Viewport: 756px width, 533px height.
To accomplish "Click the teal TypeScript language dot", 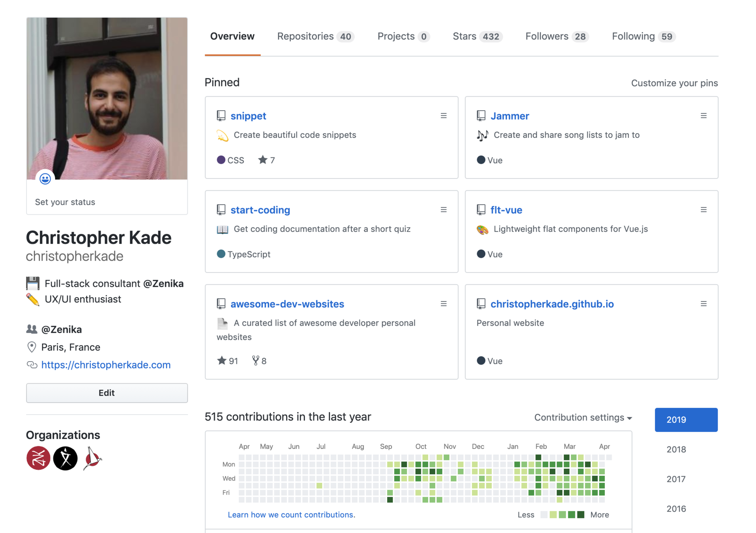I will coord(221,254).
